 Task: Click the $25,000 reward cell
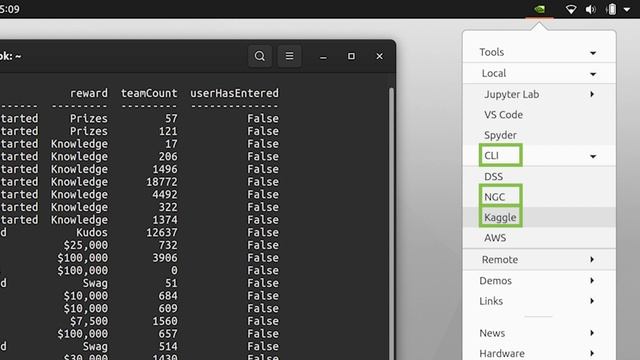click(x=85, y=245)
